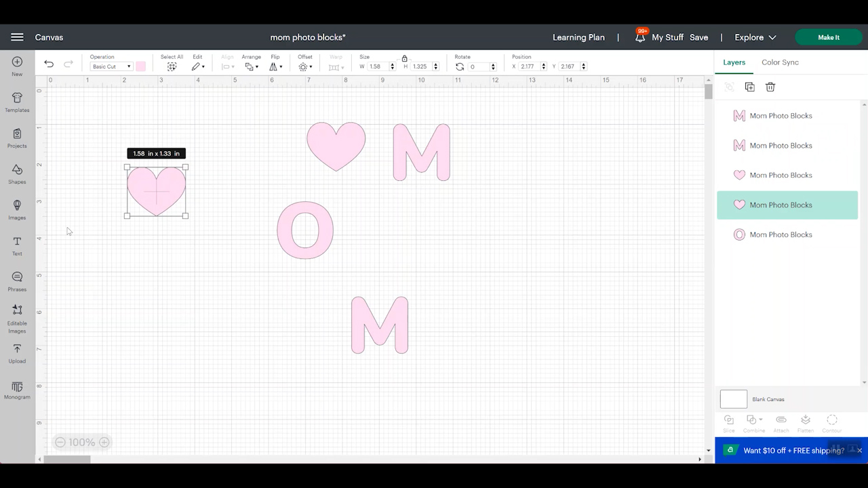Open the pink operation color swatch
Screen dimensions: 868x488
click(x=140, y=66)
